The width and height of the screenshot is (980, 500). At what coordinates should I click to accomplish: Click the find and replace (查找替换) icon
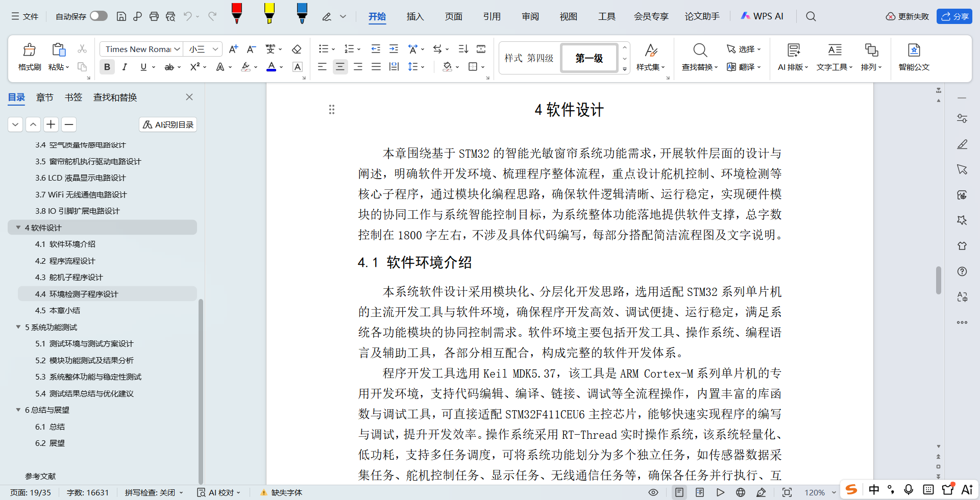point(700,50)
